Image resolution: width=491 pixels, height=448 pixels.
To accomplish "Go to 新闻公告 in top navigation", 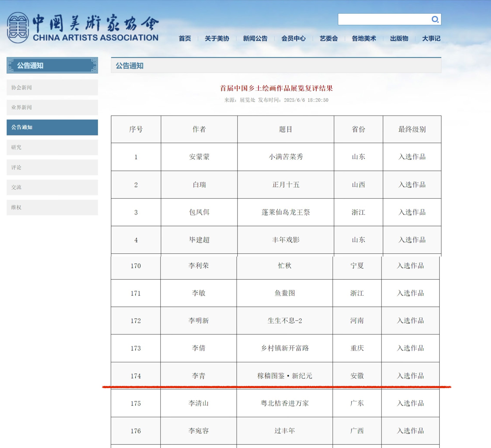I will tap(255, 38).
